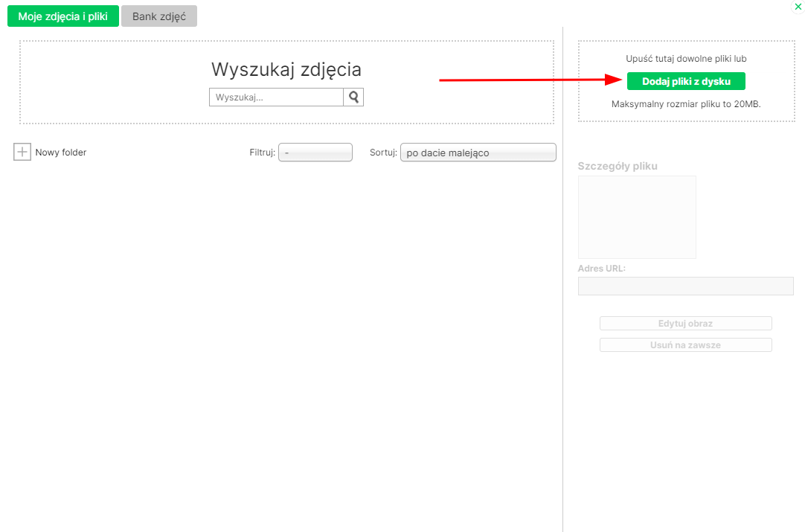Click the Maksymalny rozmiar pliku notice
Image resolution: width=805 pixels, height=532 pixels.
(686, 104)
